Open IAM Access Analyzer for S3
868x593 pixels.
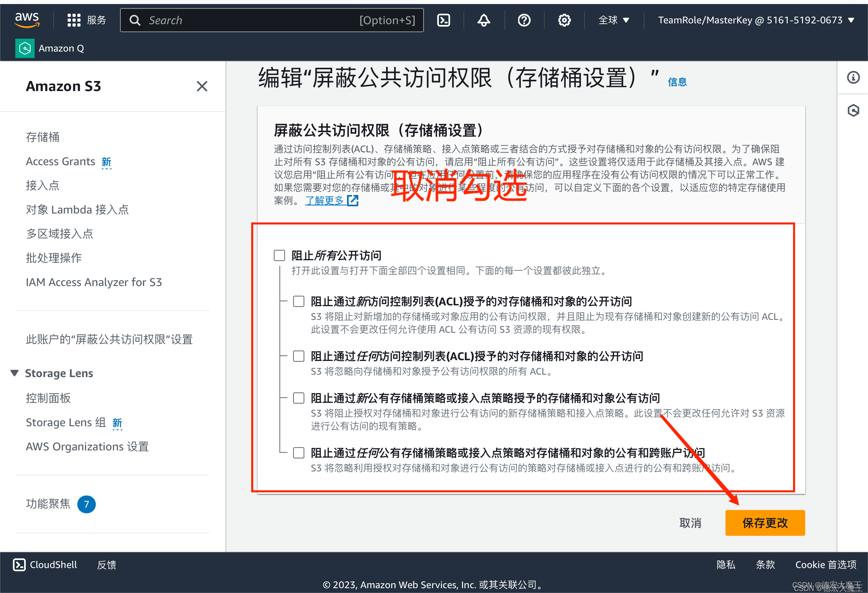(94, 282)
